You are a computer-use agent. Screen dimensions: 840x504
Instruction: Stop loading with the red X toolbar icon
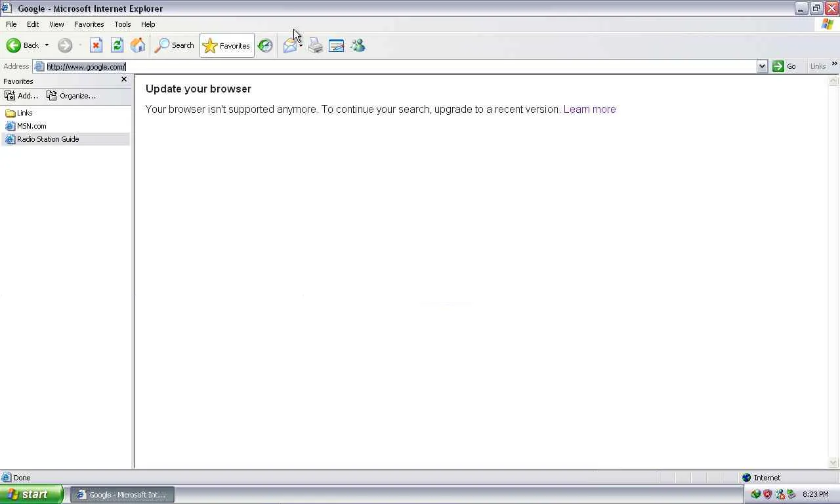(x=96, y=45)
